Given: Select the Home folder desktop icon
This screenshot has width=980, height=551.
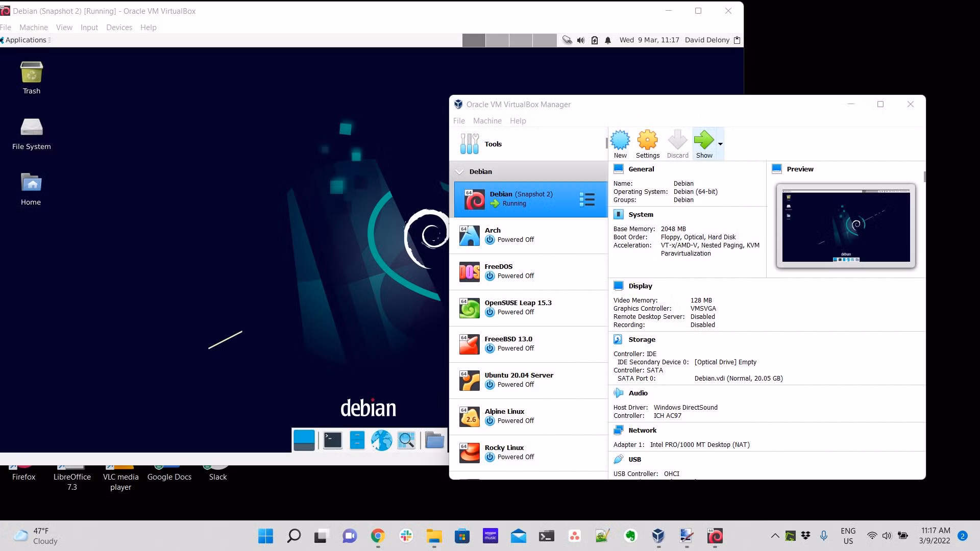Looking at the screenshot, I should coord(31,189).
